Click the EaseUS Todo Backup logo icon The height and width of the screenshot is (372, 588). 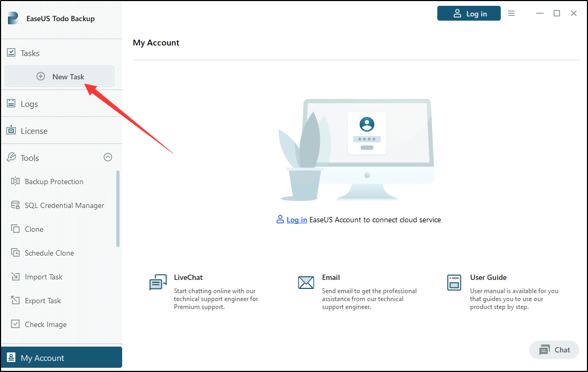pos(13,18)
